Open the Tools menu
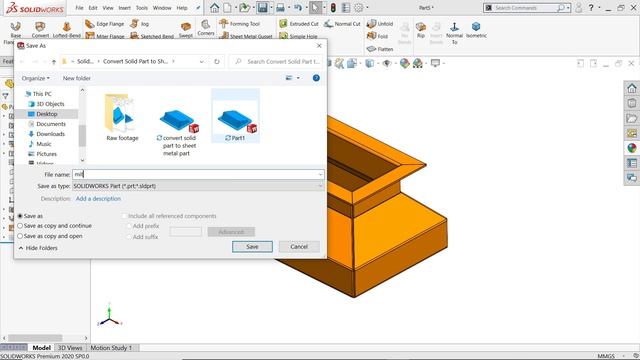The height and width of the screenshot is (360, 640). click(142, 8)
